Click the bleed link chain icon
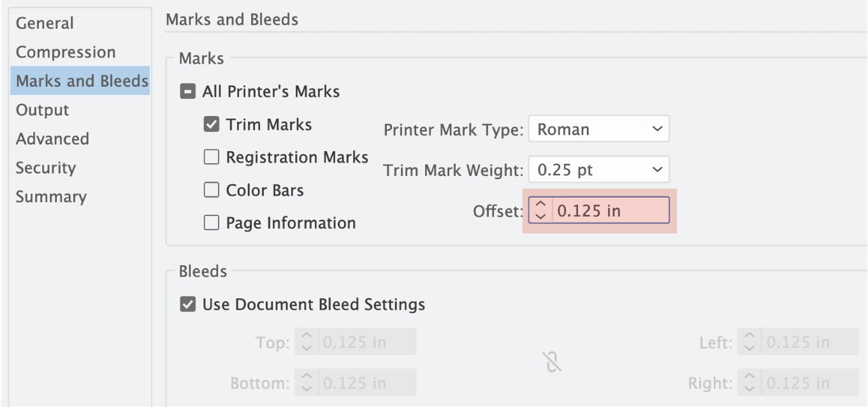The height and width of the screenshot is (408, 868). [x=553, y=363]
